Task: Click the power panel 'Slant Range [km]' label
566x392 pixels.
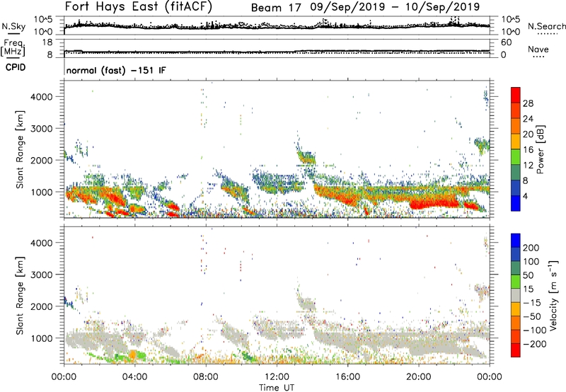Action: coord(20,149)
